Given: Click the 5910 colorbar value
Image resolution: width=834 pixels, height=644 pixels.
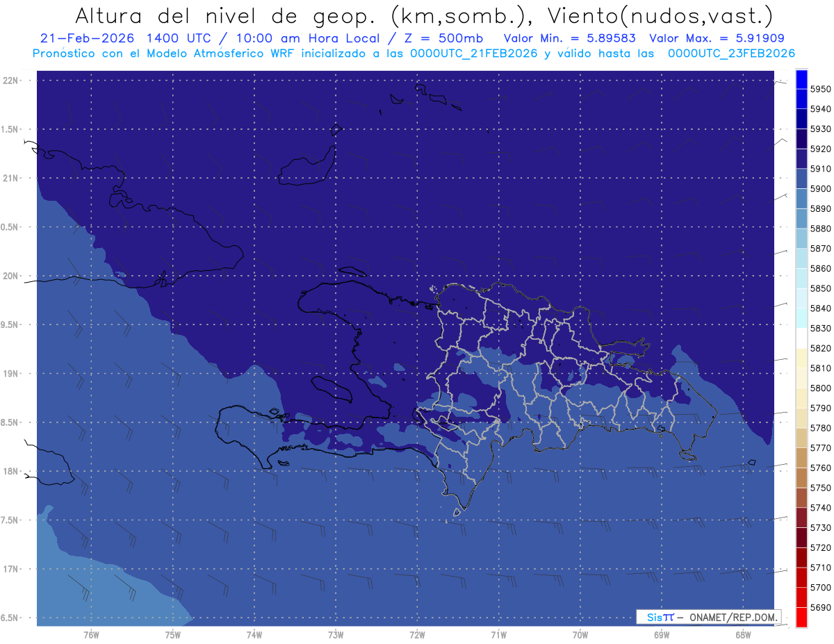Looking at the screenshot, I should (x=820, y=169).
